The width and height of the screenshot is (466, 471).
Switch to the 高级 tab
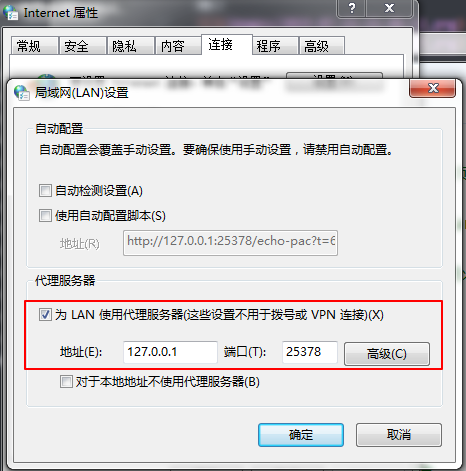322,46
